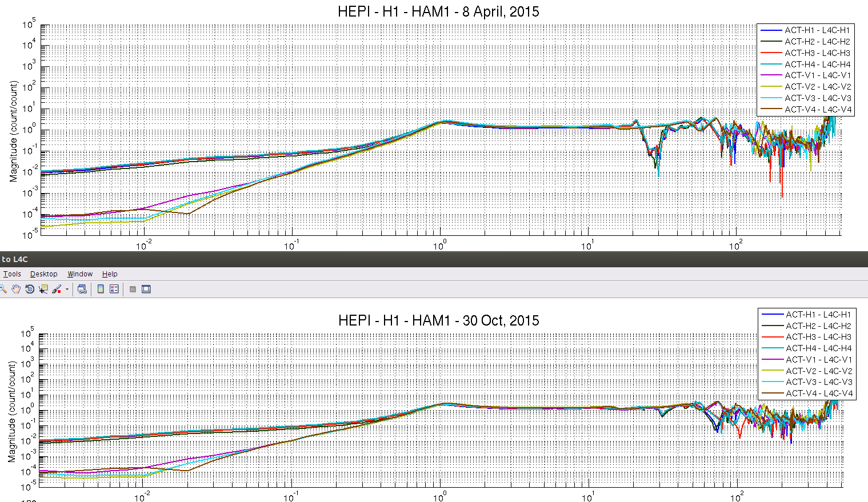
Task: Click the Show Plot Tools icon
Action: 146,289
